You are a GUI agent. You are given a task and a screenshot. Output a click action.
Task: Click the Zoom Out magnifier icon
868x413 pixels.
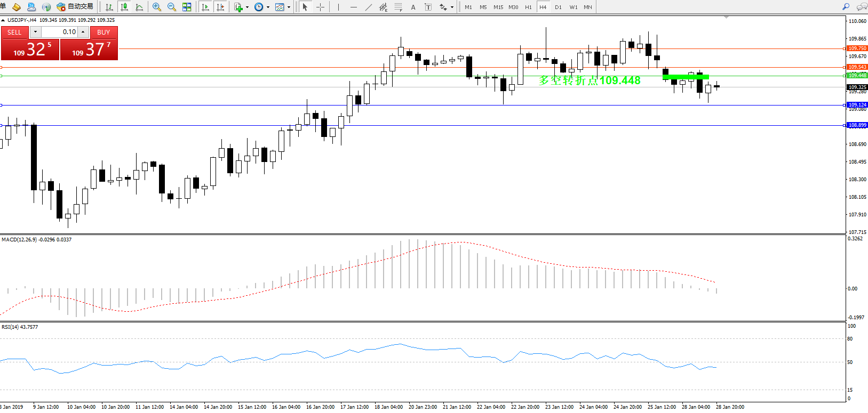171,7
